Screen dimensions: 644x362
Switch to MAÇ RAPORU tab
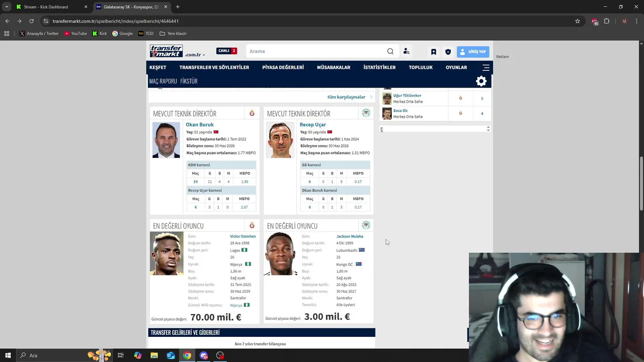click(x=163, y=81)
